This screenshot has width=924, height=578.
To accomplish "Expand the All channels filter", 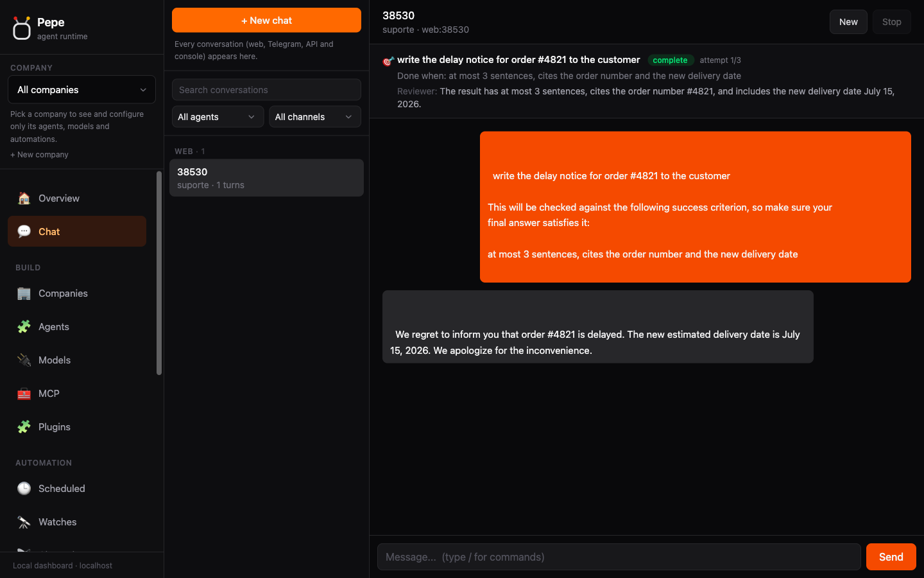I will coord(315,117).
